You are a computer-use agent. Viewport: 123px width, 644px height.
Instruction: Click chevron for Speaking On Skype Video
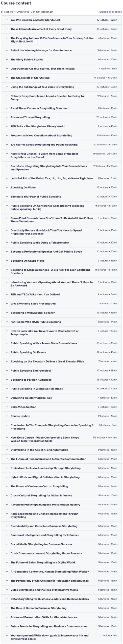[7, 261]
